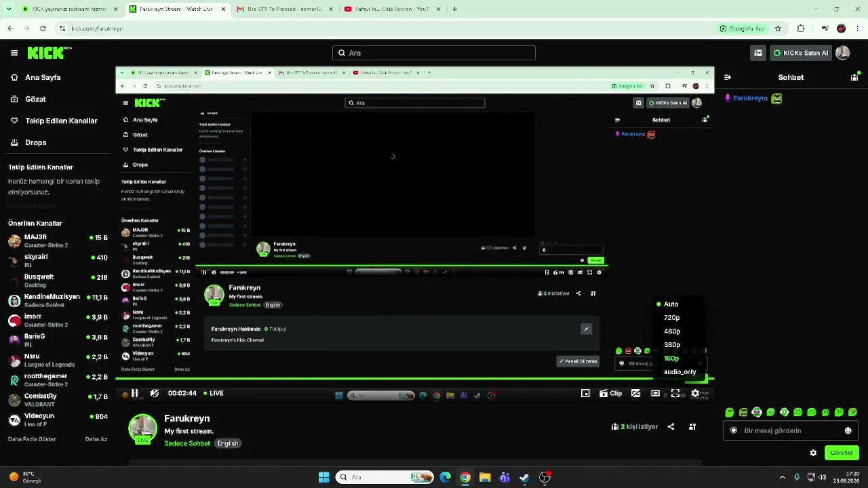Switch to the Gmail OTP browser tab
868x488 pixels.
click(284, 9)
